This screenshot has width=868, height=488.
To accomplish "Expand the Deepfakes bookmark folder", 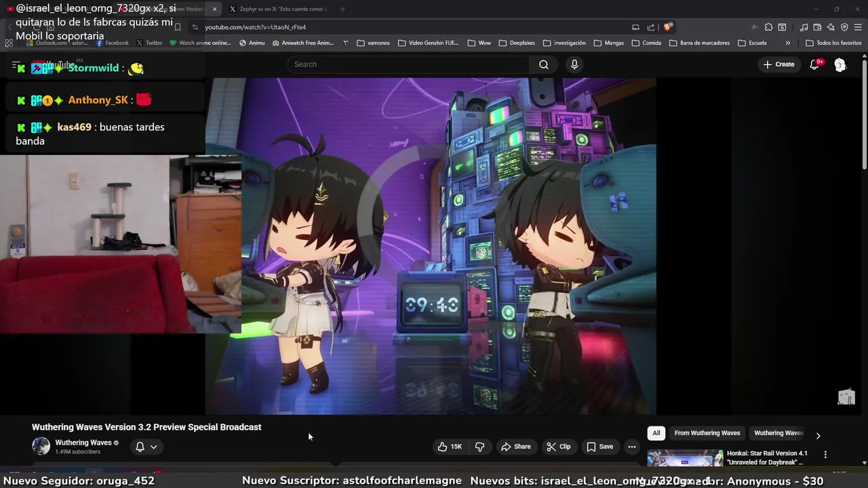I will click(516, 43).
